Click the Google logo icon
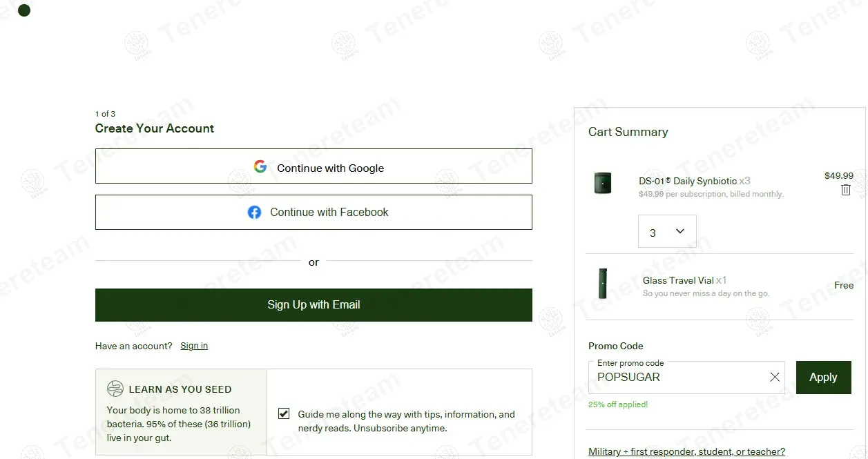Viewport: 868px width, 459px height. pyautogui.click(x=260, y=167)
